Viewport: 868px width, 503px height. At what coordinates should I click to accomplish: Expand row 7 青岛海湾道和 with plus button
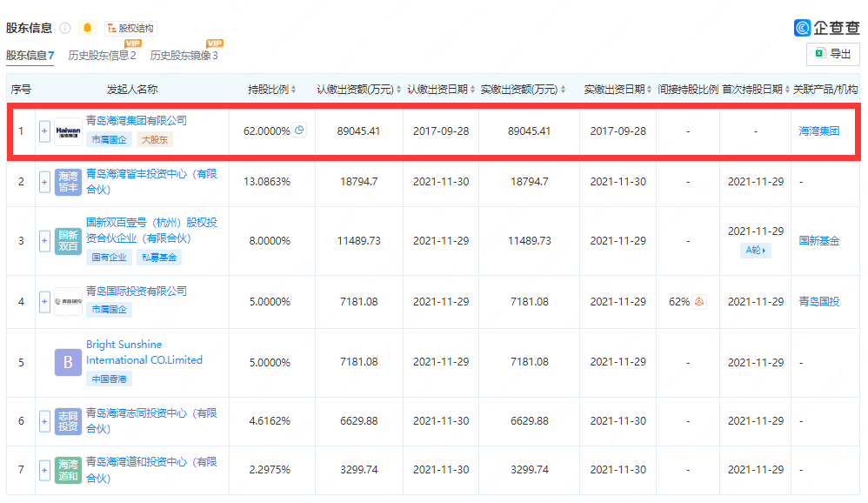pyautogui.click(x=44, y=471)
